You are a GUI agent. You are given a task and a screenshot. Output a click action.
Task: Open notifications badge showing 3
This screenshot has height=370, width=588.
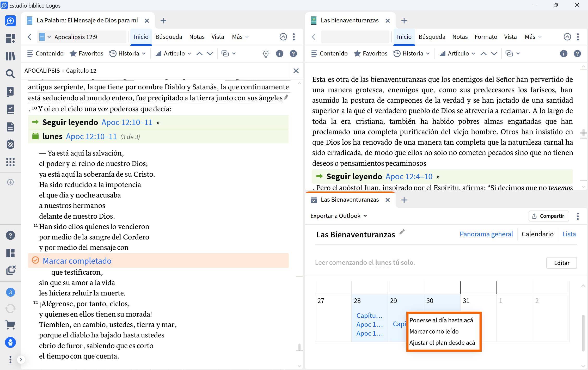tap(10, 292)
